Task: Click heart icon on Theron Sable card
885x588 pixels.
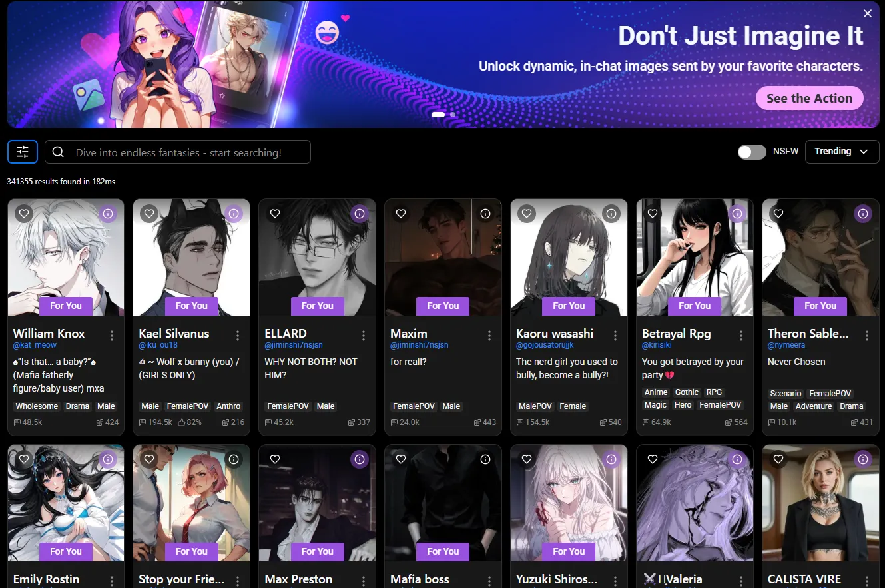Action: point(778,214)
